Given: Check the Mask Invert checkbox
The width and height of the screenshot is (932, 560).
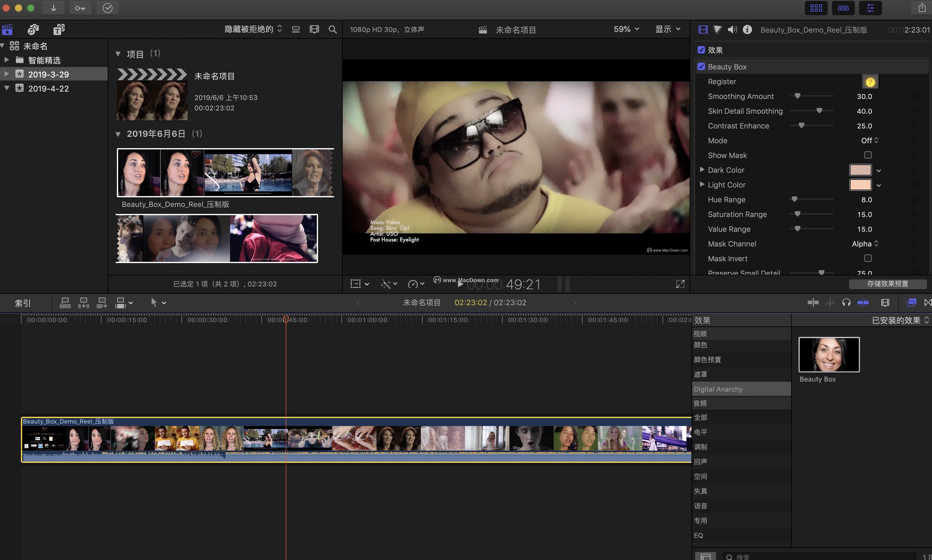Looking at the screenshot, I should click(868, 258).
